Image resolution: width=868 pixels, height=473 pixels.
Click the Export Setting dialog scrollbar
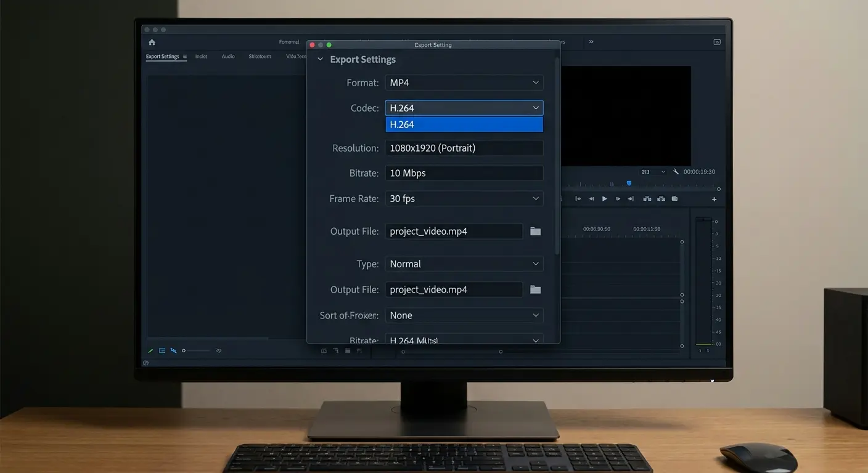point(557,157)
